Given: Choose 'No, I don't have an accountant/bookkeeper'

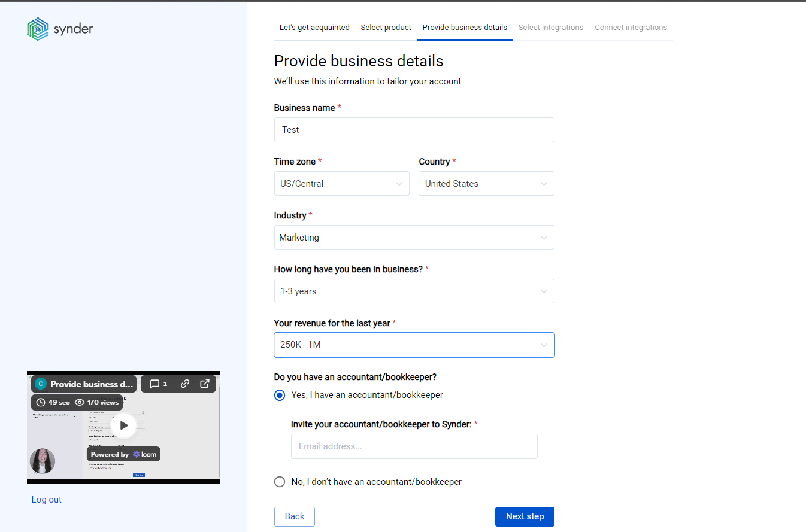Looking at the screenshot, I should tap(280, 481).
